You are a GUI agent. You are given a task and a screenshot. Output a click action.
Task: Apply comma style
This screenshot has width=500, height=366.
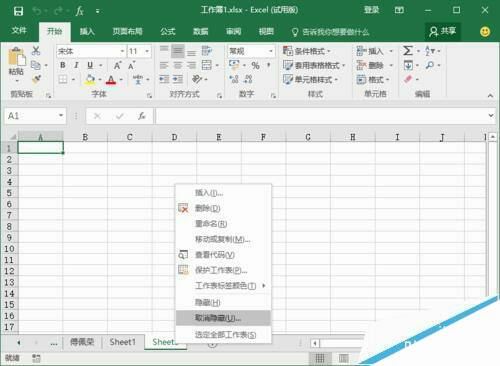coord(268,65)
